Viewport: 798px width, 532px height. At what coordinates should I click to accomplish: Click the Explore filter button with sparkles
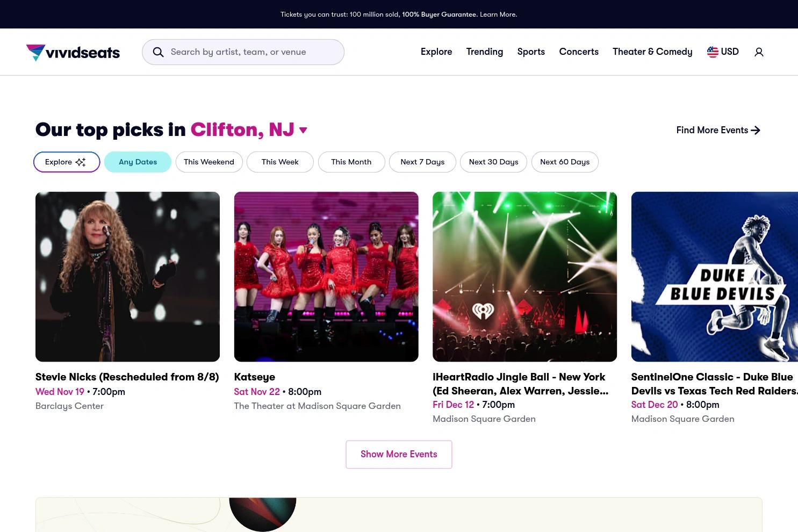click(x=67, y=162)
